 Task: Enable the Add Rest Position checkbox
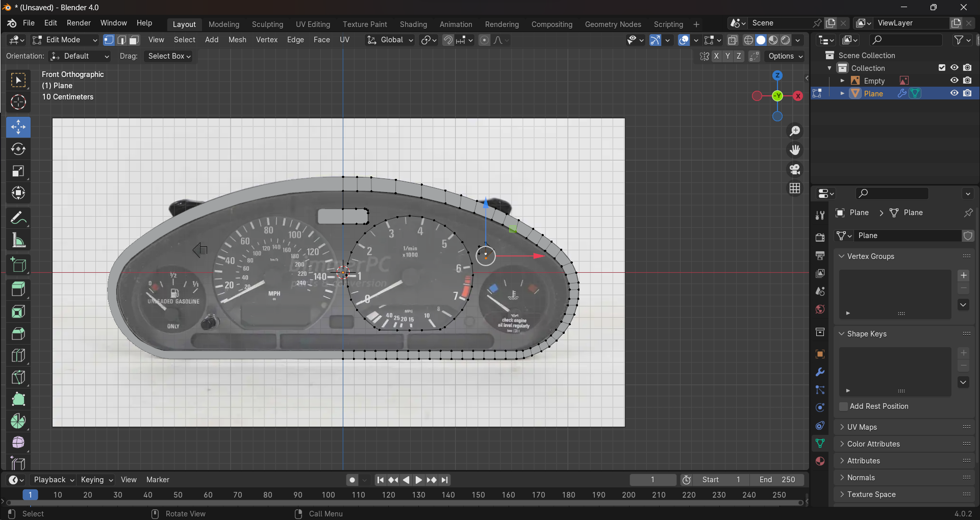[844, 406]
